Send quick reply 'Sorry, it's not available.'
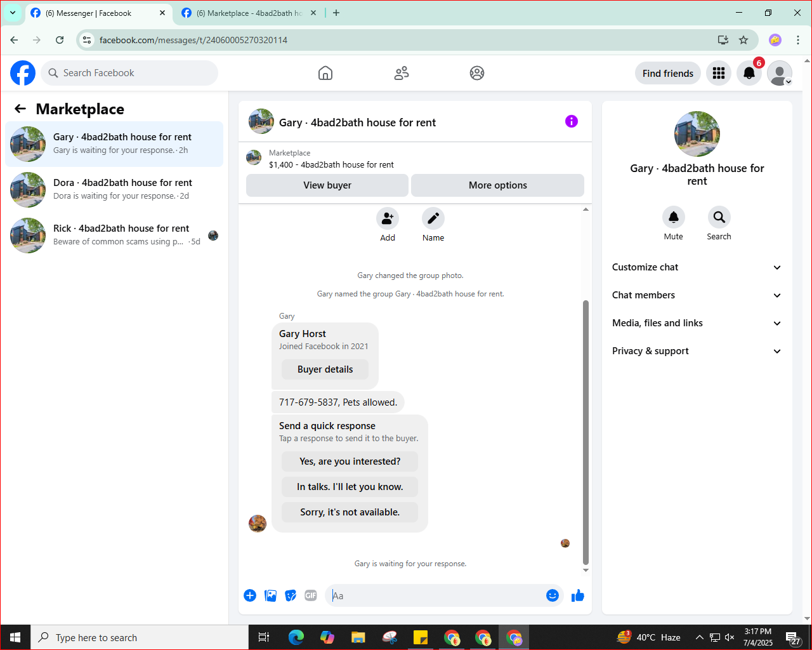 tap(350, 512)
